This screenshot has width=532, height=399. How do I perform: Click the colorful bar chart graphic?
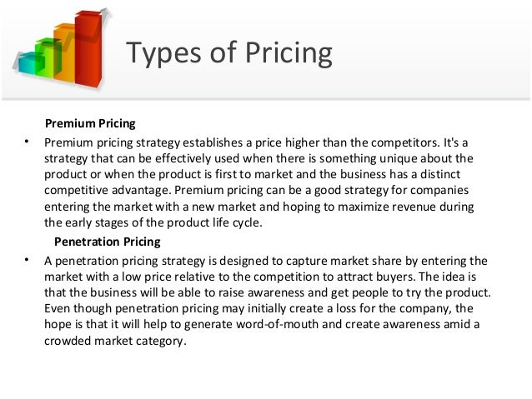click(62, 48)
